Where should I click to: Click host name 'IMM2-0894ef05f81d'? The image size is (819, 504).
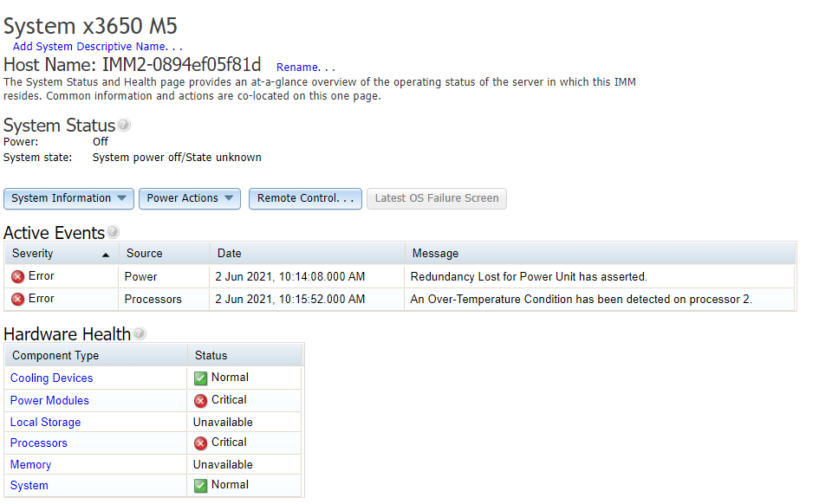pos(181,65)
